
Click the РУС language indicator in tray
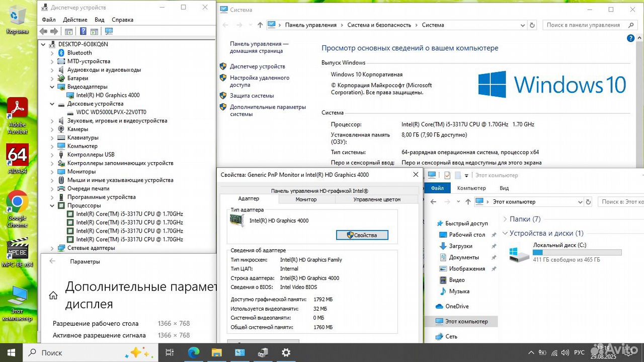click(579, 352)
